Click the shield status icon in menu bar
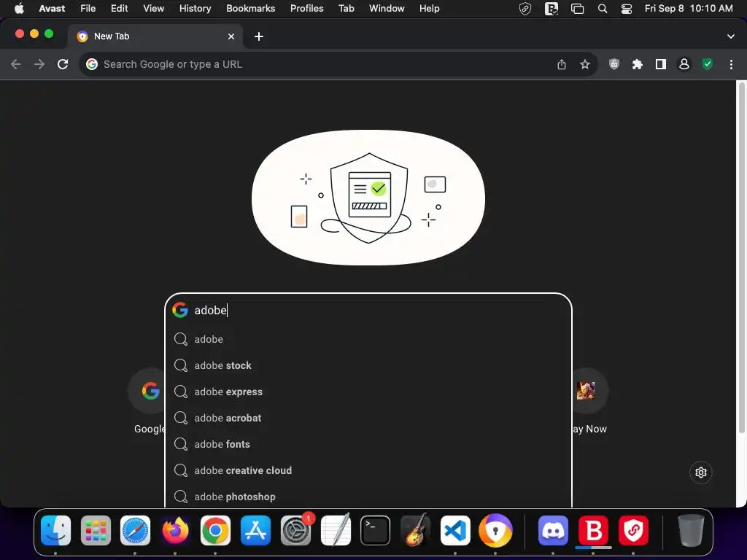 [525, 9]
